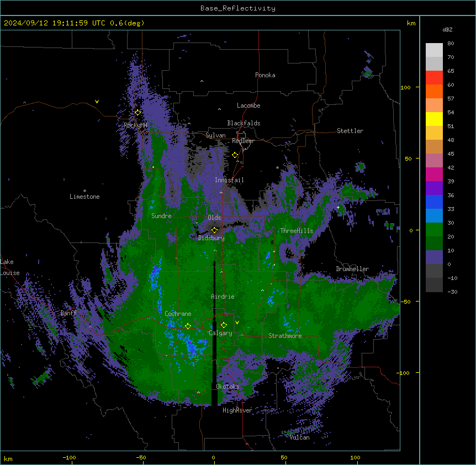Viewport: 476px width, 465px height.
Task: Select the Limestone label
Action: pos(84,197)
